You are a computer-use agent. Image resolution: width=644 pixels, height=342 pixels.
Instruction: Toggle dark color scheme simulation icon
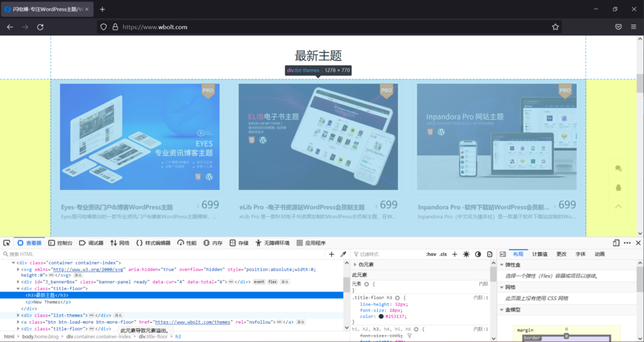click(x=478, y=254)
